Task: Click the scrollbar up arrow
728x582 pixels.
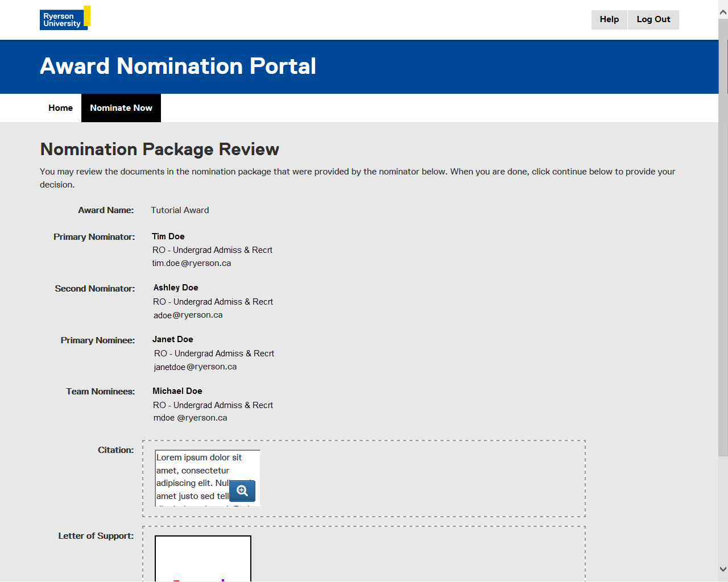Action: 723,12
